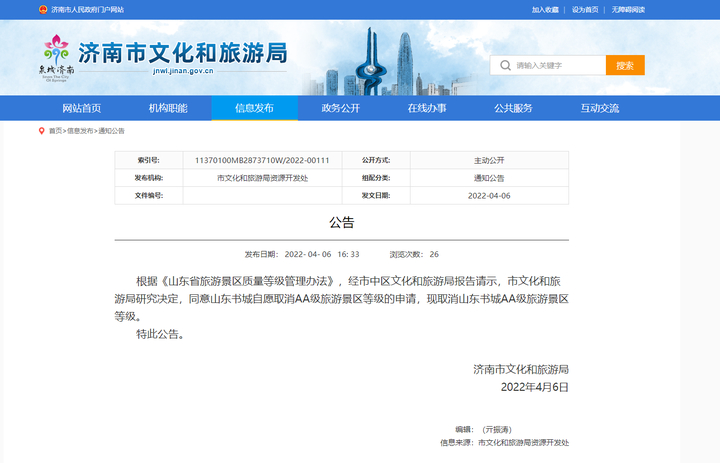Open the 政务公开 menu item
This screenshot has height=463, width=720.
click(x=341, y=108)
